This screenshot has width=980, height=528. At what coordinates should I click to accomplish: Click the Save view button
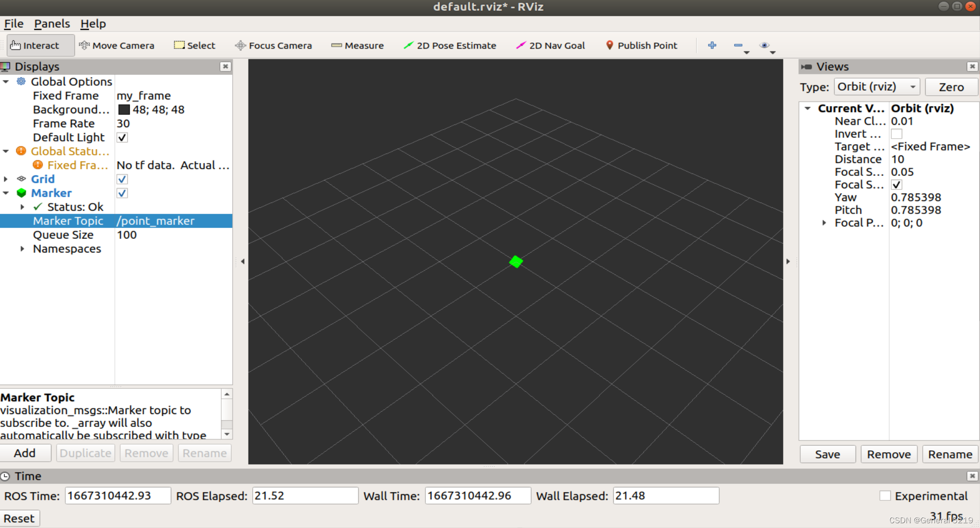pyautogui.click(x=828, y=454)
